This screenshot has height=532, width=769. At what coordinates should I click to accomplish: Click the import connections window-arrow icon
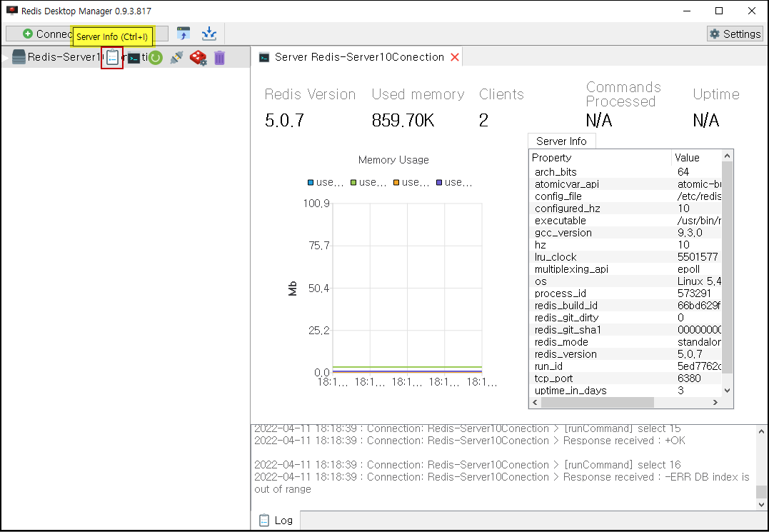183,34
